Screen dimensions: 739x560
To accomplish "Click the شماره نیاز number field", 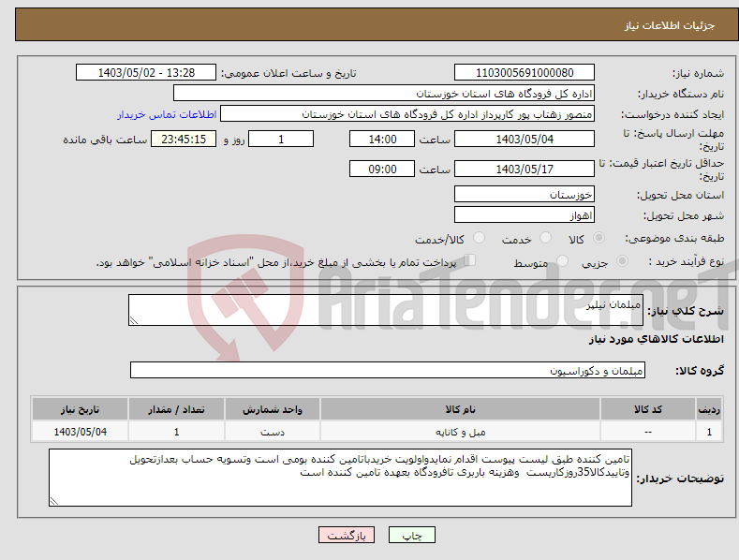I will click(x=525, y=73).
